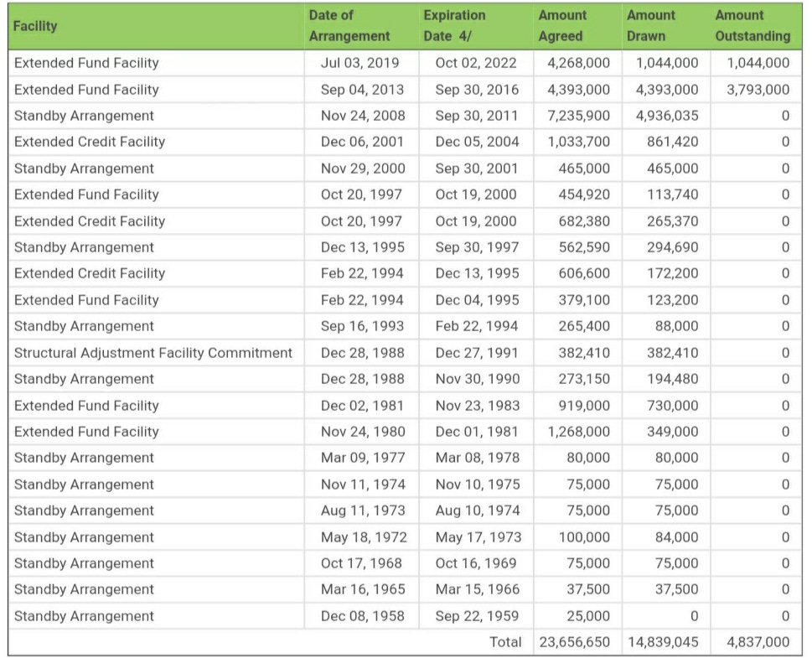Click the Nov 11, 1974 arrangement date
The height and width of the screenshot is (658, 812).
click(x=363, y=484)
